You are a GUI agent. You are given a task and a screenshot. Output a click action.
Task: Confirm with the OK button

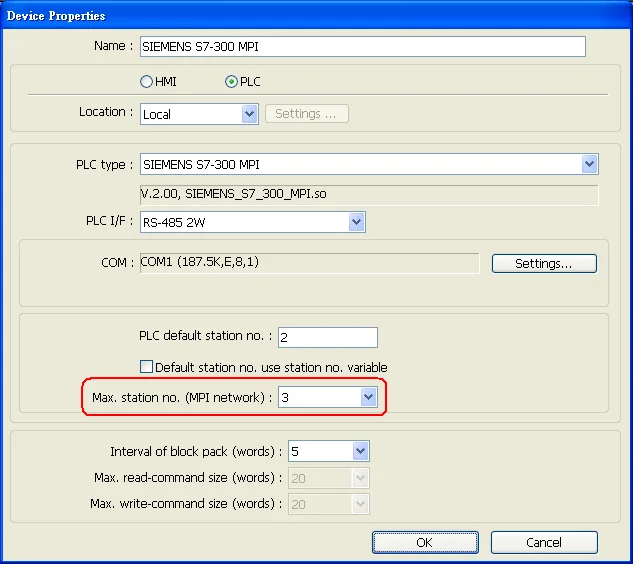tap(425, 542)
